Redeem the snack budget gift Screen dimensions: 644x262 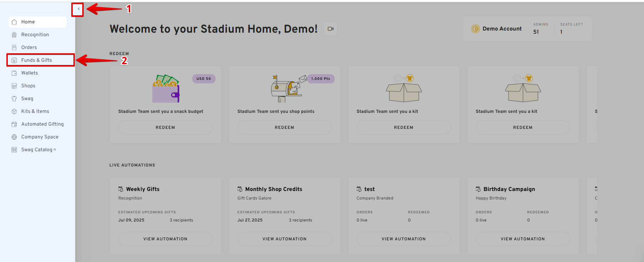tap(165, 127)
